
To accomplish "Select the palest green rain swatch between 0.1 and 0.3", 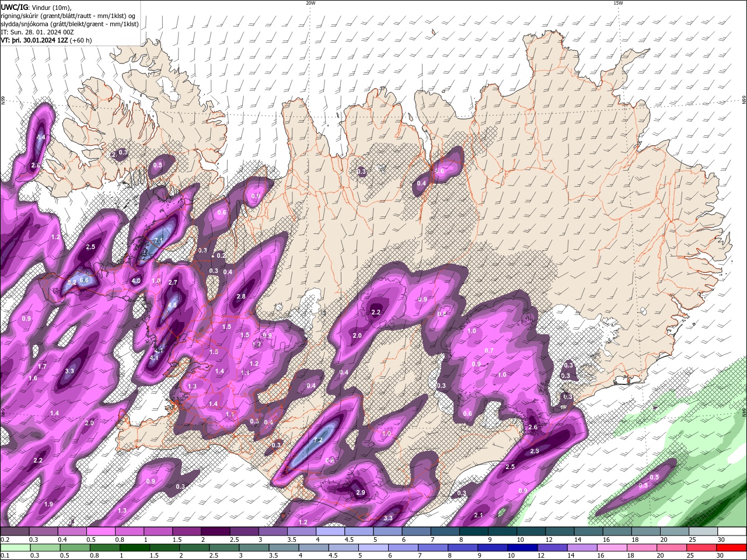I will tap(15, 548).
